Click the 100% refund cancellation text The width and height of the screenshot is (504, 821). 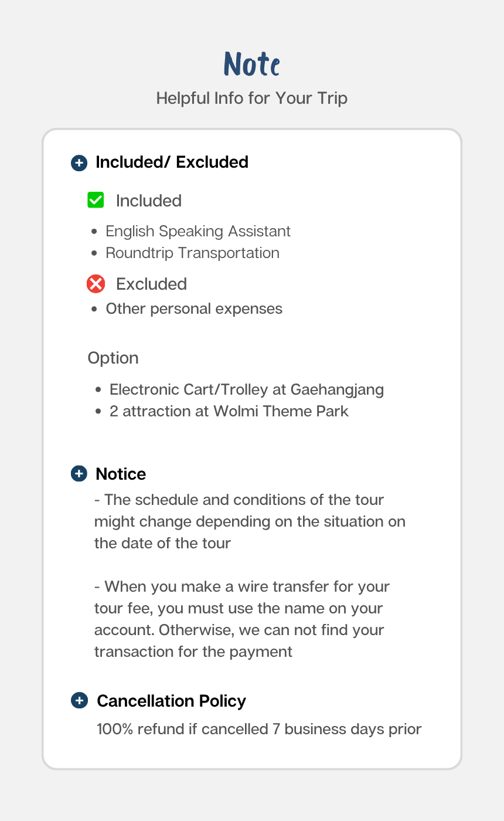(x=259, y=729)
